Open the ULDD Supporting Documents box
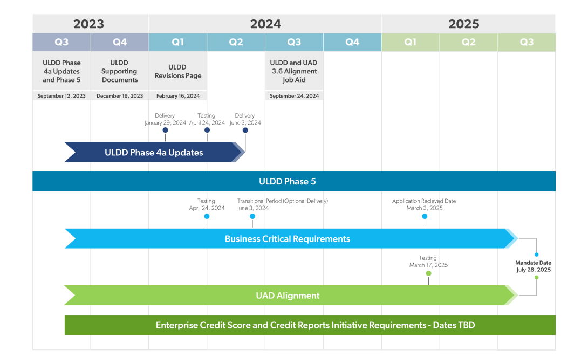The height and width of the screenshot is (364, 588). pos(120,71)
